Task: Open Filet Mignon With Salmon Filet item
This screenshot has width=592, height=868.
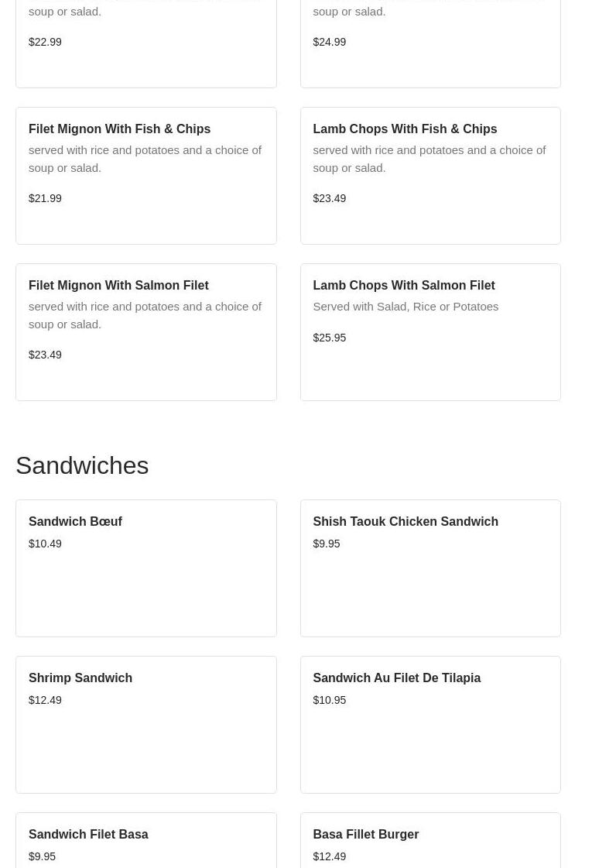Action: click(x=118, y=286)
